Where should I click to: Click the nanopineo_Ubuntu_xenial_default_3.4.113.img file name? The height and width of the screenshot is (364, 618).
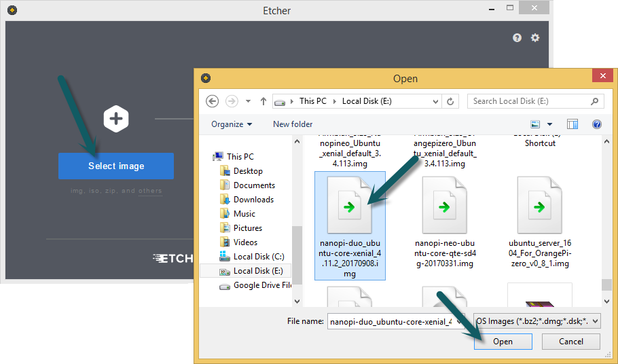coord(350,153)
